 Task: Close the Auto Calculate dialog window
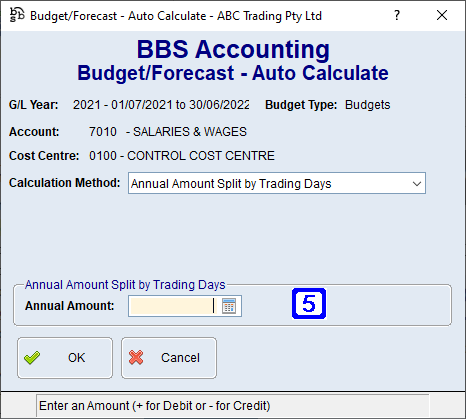[x=442, y=15]
